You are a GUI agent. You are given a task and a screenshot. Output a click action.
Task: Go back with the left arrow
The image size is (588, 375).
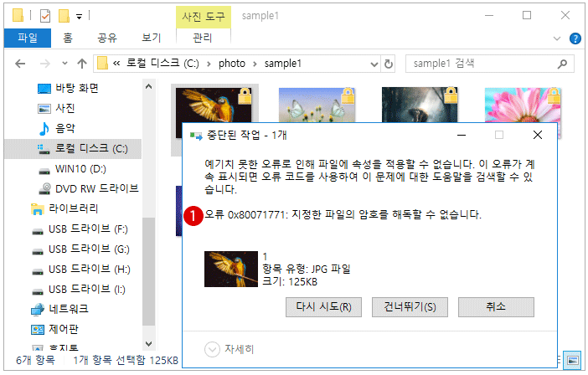click(x=20, y=64)
